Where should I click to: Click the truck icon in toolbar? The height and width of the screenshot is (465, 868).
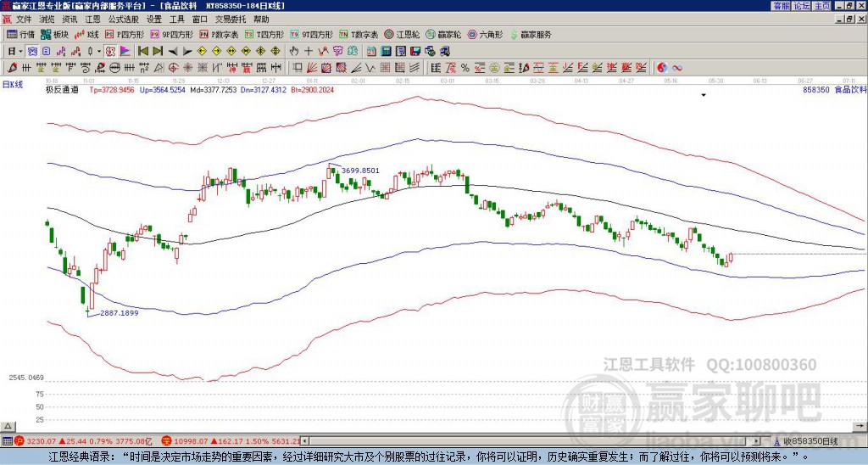(x=444, y=52)
